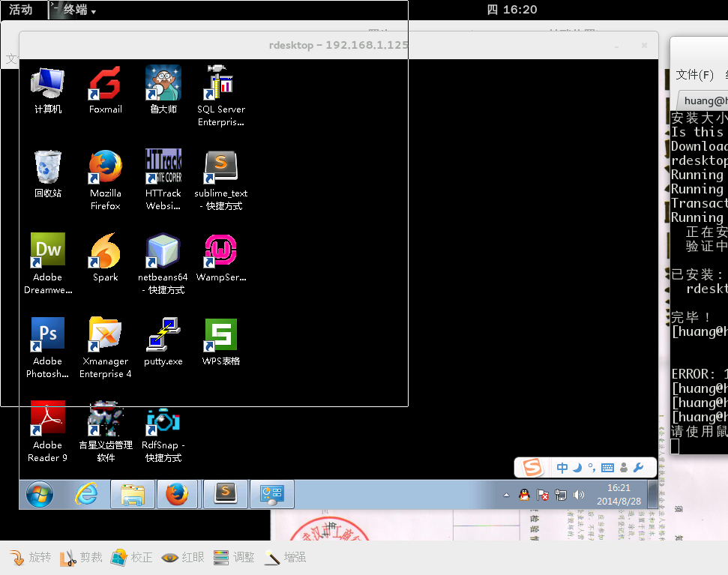
Task: Toggle Chinese punctuation on Sogou bar
Action: point(592,468)
